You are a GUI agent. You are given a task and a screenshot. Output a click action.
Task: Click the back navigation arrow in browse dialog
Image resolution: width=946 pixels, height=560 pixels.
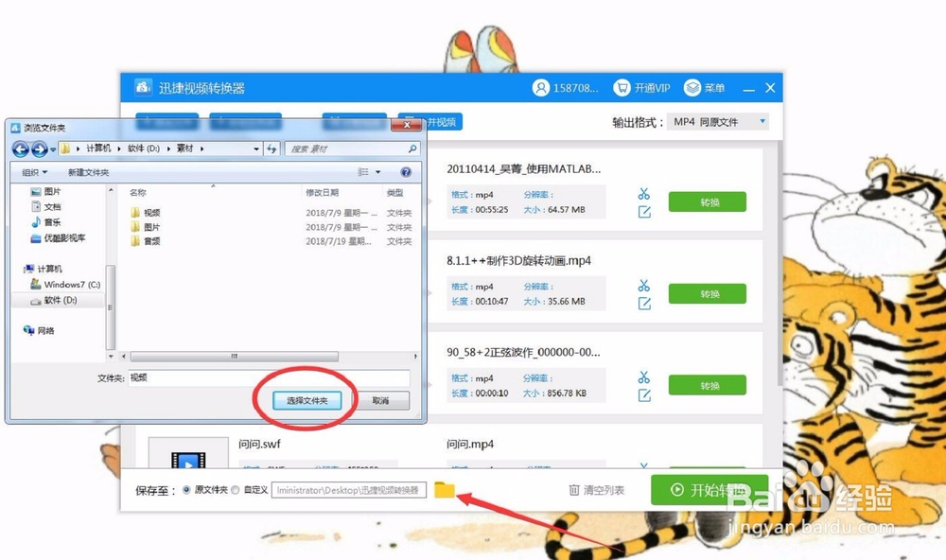point(21,149)
